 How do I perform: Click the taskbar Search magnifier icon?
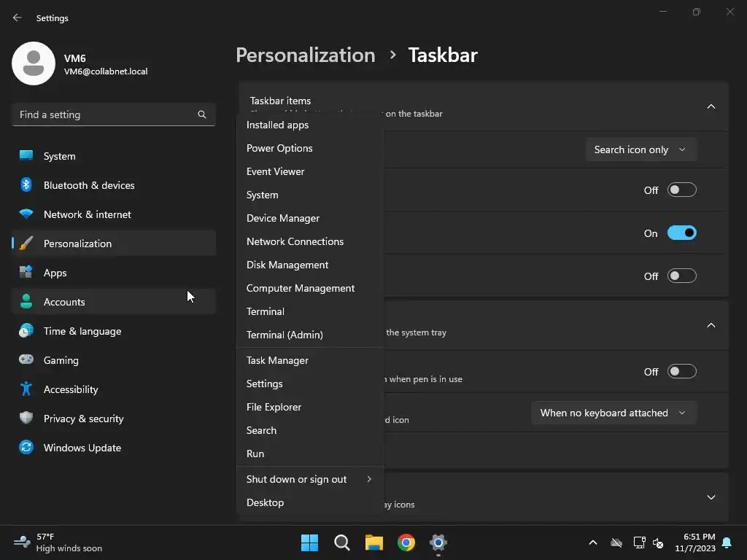coord(342,542)
